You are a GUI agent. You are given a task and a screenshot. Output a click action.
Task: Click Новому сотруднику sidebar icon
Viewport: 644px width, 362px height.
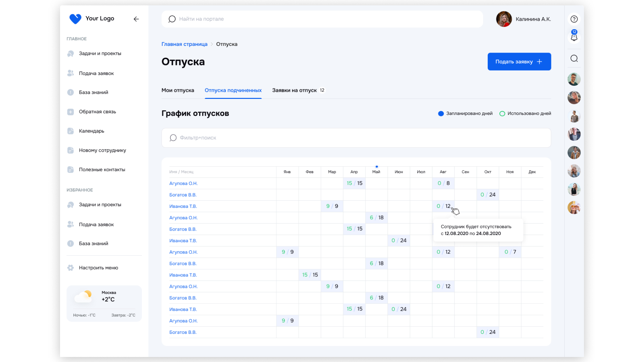tap(70, 150)
